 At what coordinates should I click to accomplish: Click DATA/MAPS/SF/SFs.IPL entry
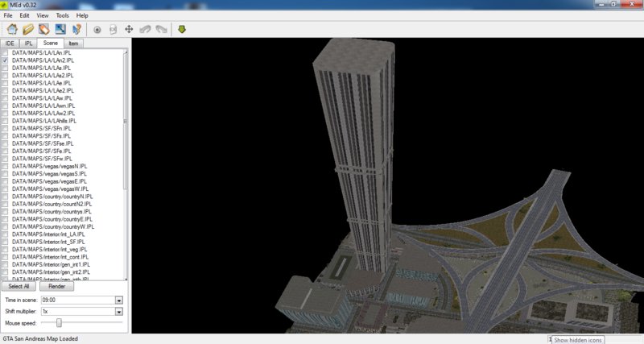pos(42,136)
